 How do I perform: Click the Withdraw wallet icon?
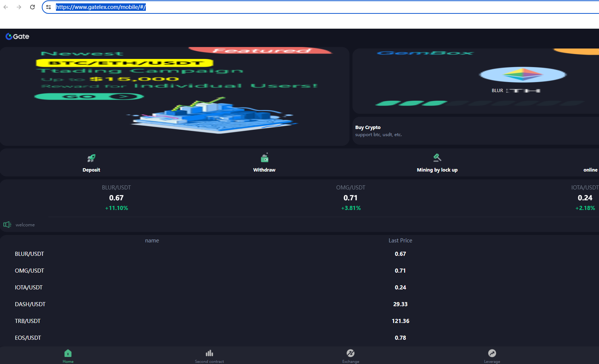tap(264, 158)
